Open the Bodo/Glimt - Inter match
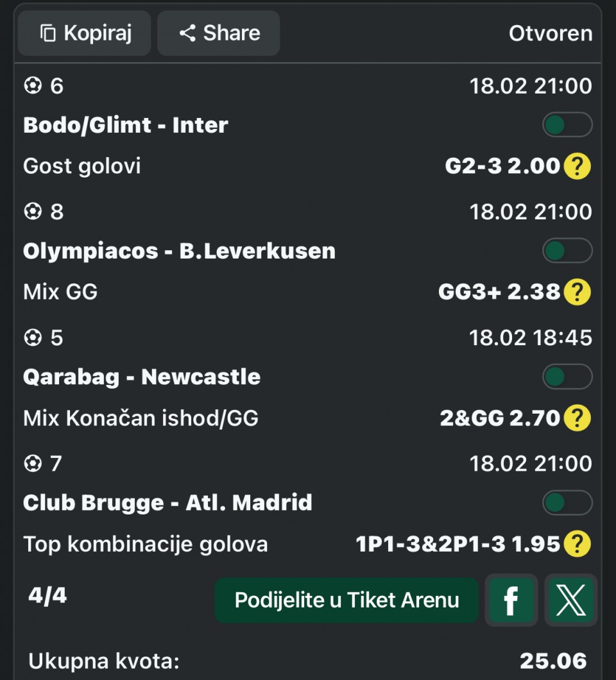Image resolution: width=616 pixels, height=680 pixels. tap(126, 125)
